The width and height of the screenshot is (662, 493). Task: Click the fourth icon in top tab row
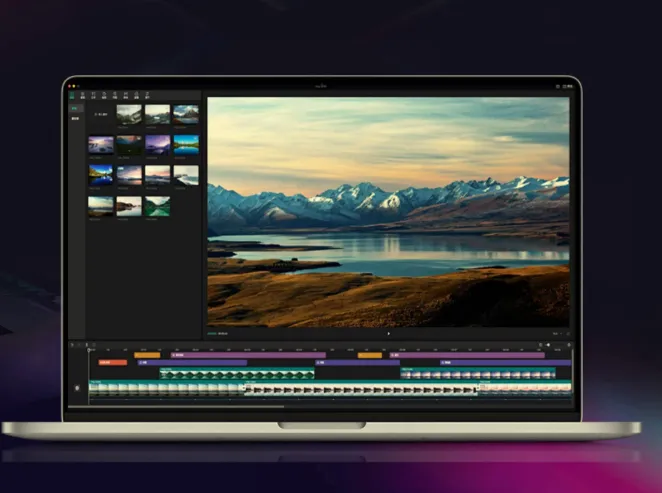coord(105,95)
